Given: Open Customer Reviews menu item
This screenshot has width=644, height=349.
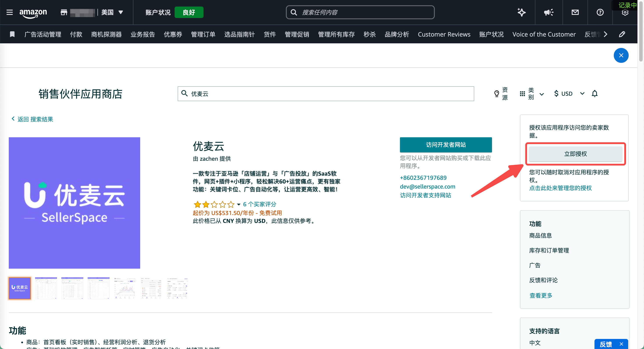Looking at the screenshot, I should [444, 34].
